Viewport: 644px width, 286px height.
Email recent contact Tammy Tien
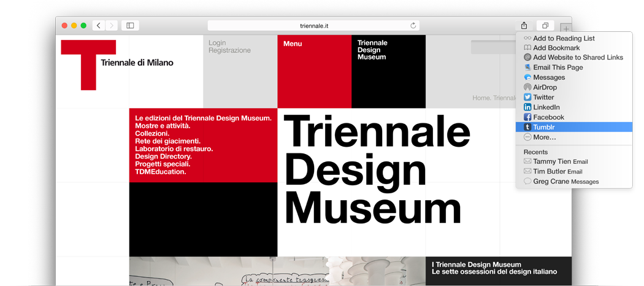click(573, 161)
